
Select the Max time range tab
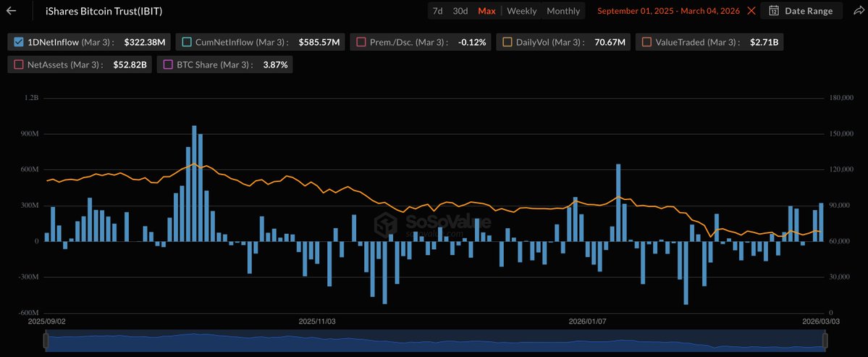tap(486, 11)
